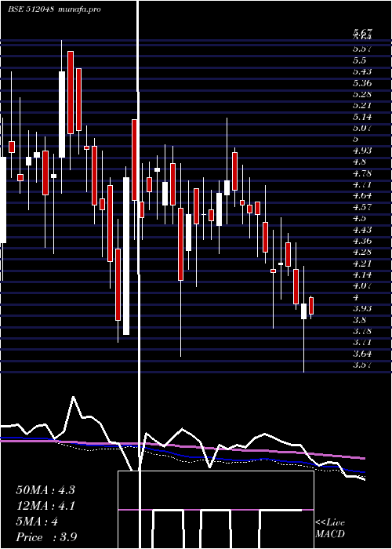
Task: Click the 3.71 price axis label
Action: pos(362,342)
